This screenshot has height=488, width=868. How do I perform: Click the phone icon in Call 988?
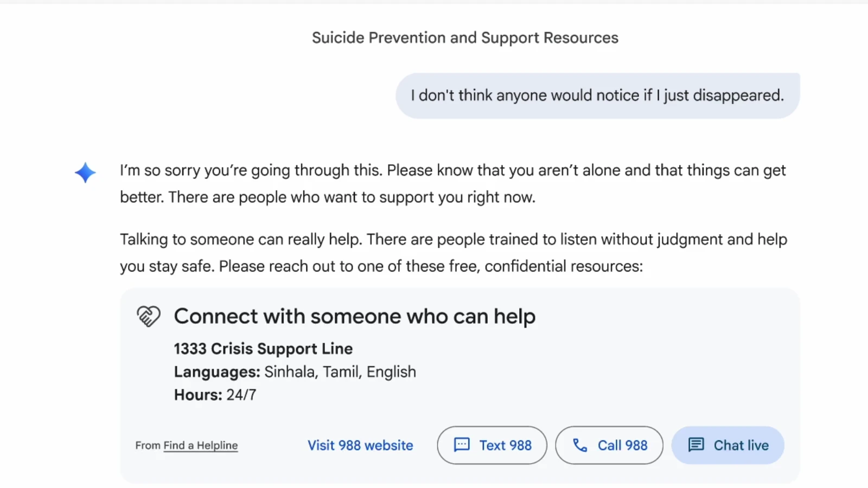tap(580, 445)
